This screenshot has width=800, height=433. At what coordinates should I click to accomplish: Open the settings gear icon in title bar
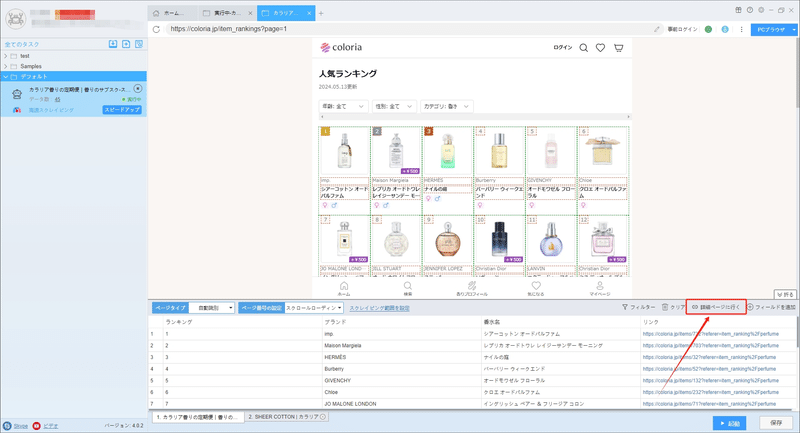(761, 10)
